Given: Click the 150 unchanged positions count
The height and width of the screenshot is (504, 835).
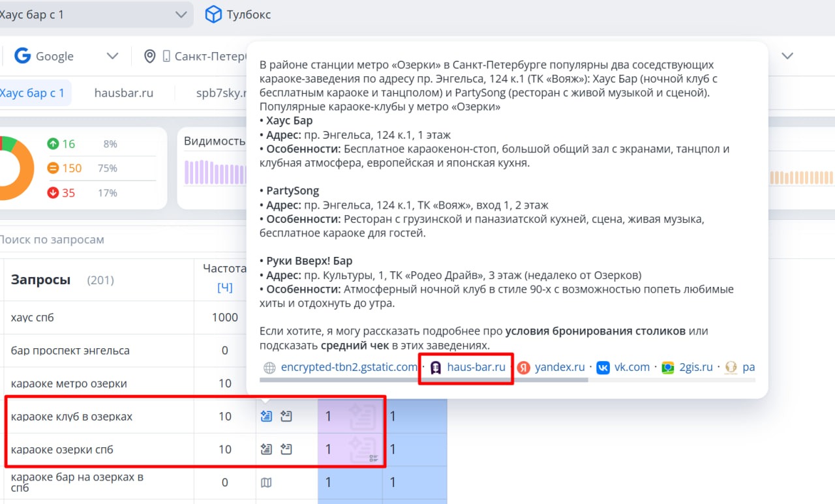Looking at the screenshot, I should tap(72, 168).
